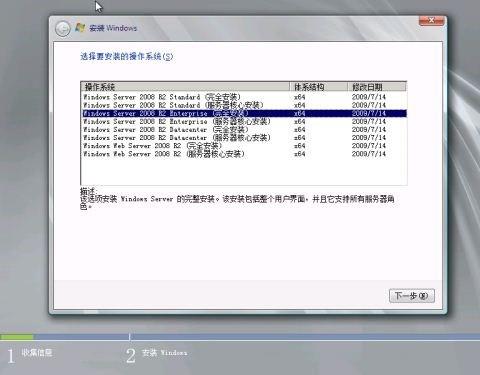
Task: Click step 1 收集信息 label
Action: pyautogui.click(x=37, y=353)
